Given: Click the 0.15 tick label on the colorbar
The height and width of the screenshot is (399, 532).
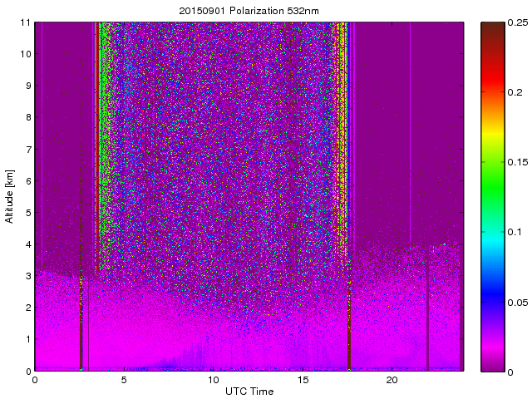Looking at the screenshot, I should [x=518, y=162].
